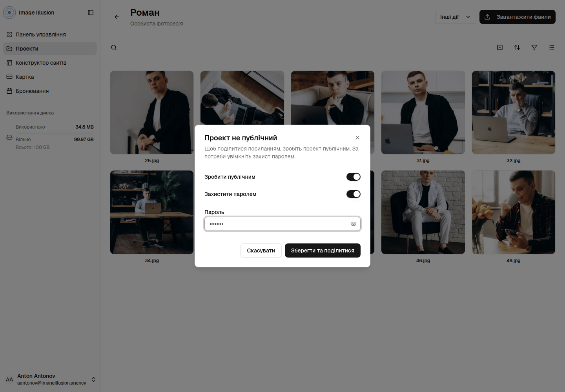
Task: Click the Пароль input field
Action: tap(282, 224)
